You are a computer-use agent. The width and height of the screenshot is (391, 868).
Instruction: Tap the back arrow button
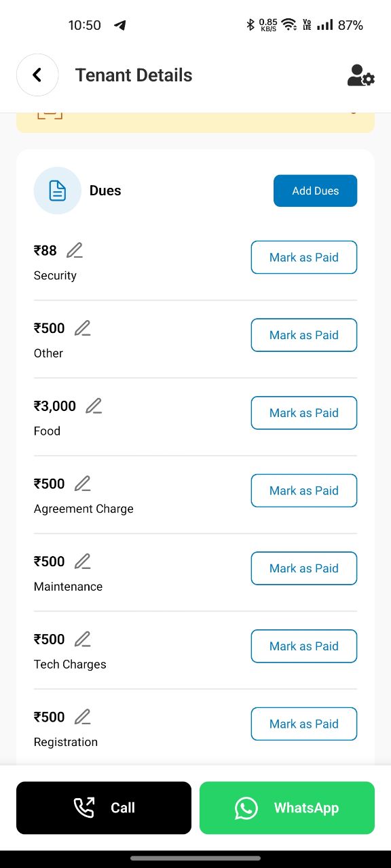37,75
